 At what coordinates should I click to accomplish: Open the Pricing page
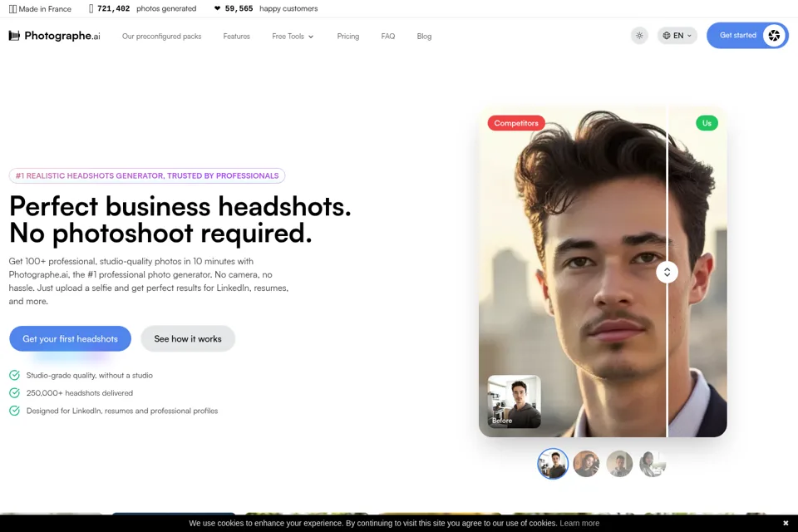(x=348, y=36)
